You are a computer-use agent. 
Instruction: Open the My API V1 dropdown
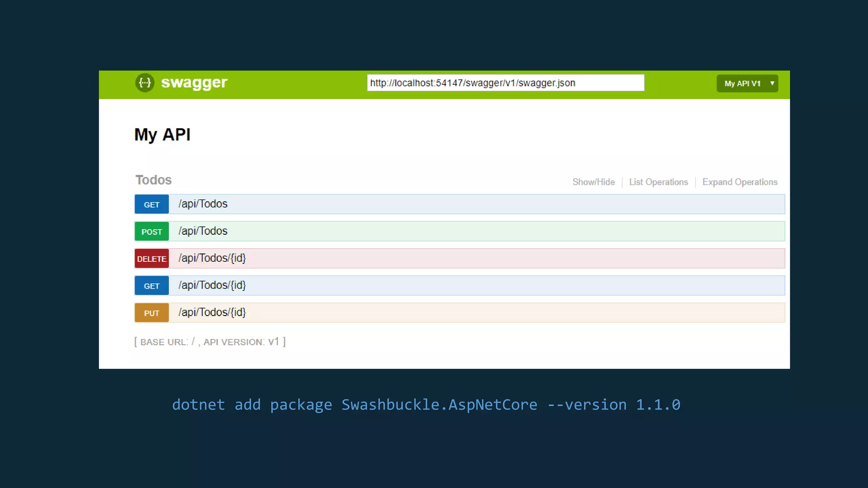tap(747, 83)
